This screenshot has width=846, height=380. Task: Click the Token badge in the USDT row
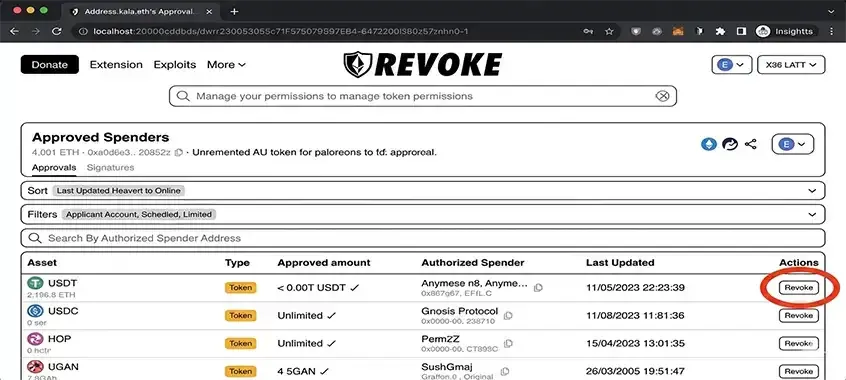241,288
